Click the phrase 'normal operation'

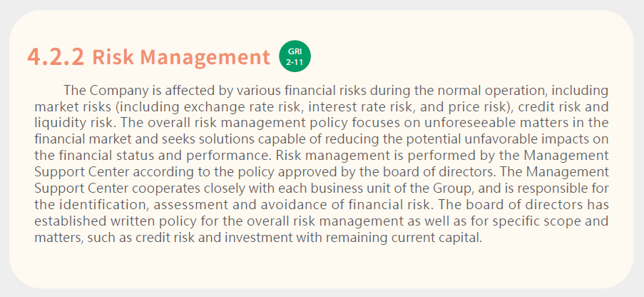[492, 91]
